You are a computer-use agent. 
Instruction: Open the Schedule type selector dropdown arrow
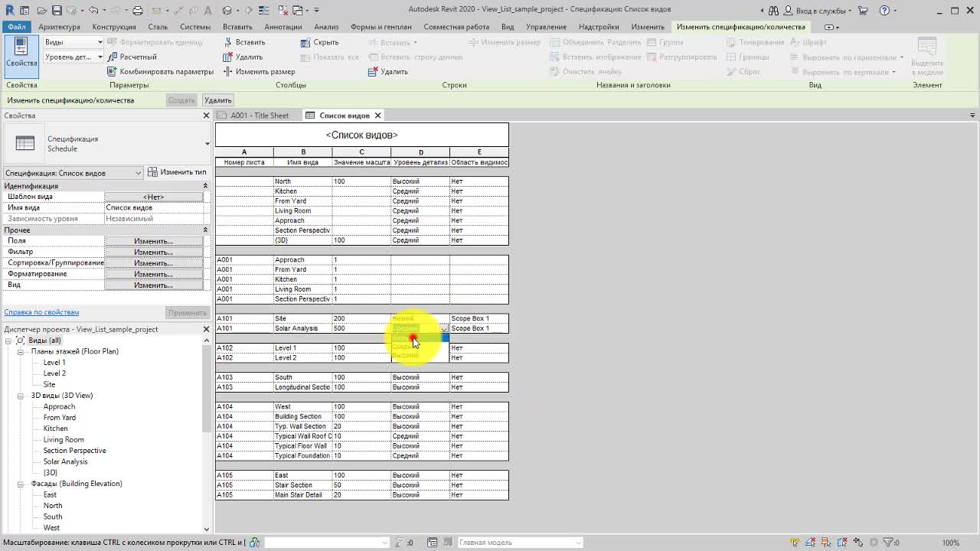pos(207,144)
